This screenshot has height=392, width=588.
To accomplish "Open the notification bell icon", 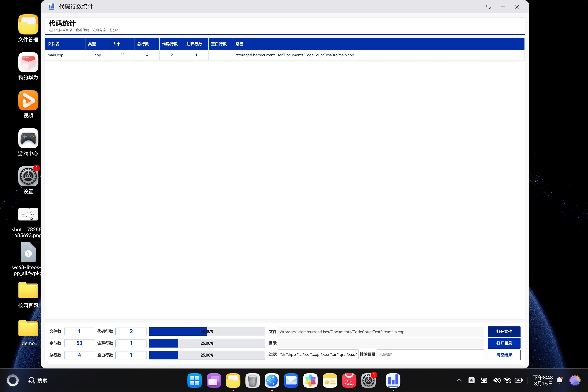I will [x=560, y=381].
